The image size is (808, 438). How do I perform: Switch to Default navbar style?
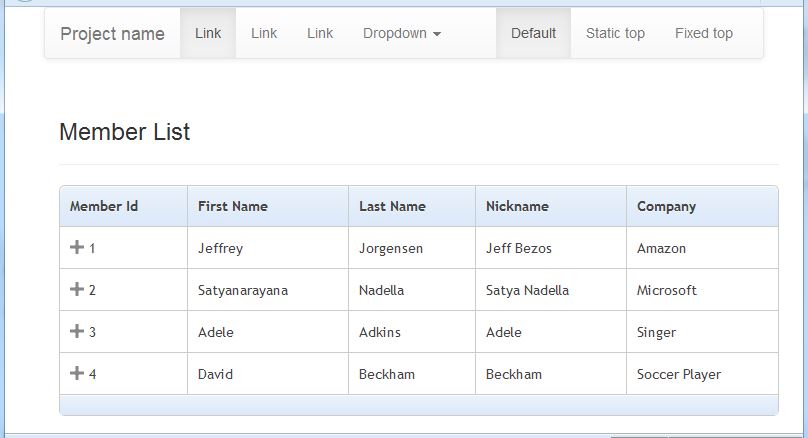(x=533, y=33)
